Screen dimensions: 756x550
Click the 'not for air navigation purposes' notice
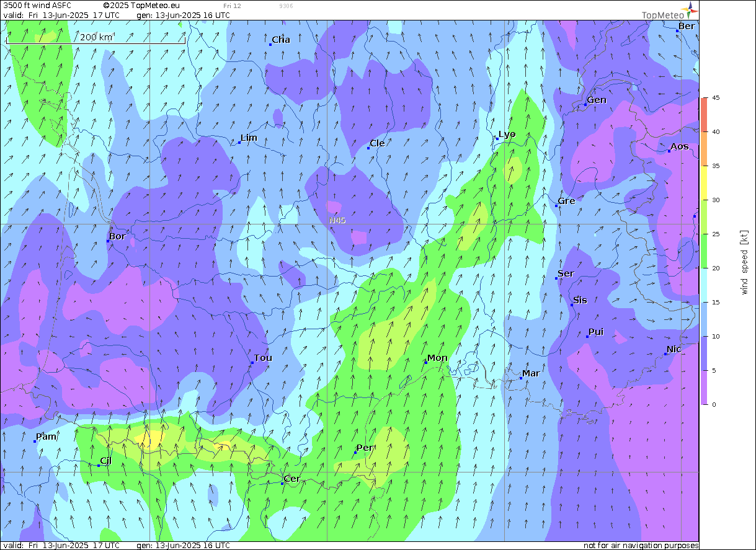click(x=641, y=546)
